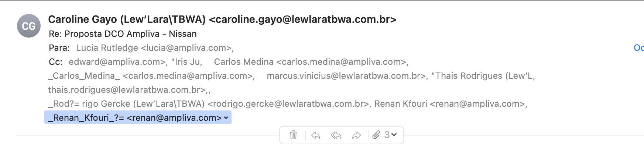The width and height of the screenshot is (644, 148).
Task: Click the "Iris Ju" Cc recipient
Action: coord(186,62)
